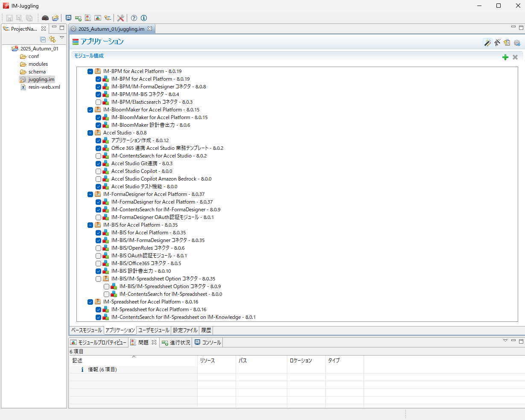Click the gear with blue arrow icon
The image size is (525, 420).
coord(517,42)
